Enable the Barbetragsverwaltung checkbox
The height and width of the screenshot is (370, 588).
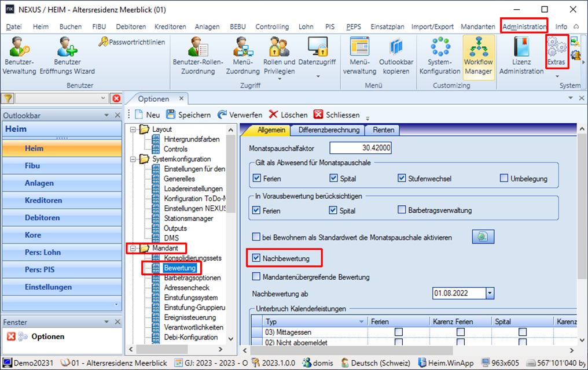click(x=402, y=209)
